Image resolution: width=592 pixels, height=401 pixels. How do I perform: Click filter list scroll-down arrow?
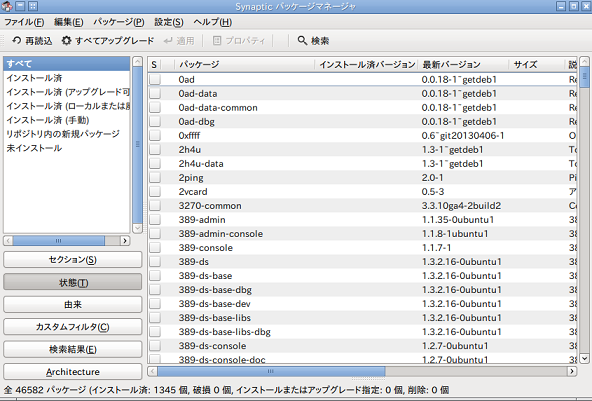(137, 228)
